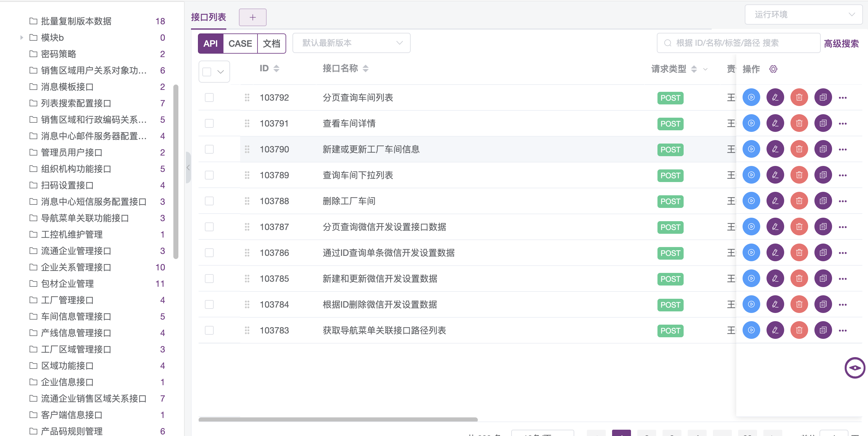This screenshot has height=436, width=868.
Task: Open column settings gear in 操作 header
Action: (x=773, y=69)
